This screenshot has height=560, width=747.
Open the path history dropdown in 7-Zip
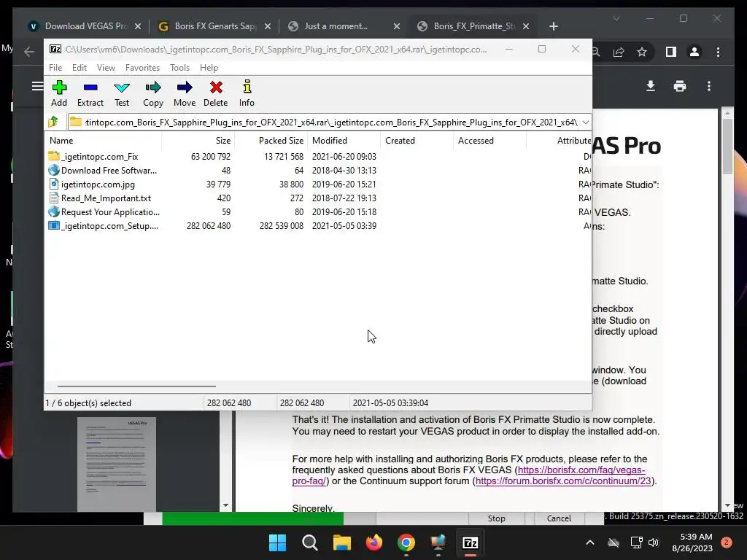click(x=586, y=122)
